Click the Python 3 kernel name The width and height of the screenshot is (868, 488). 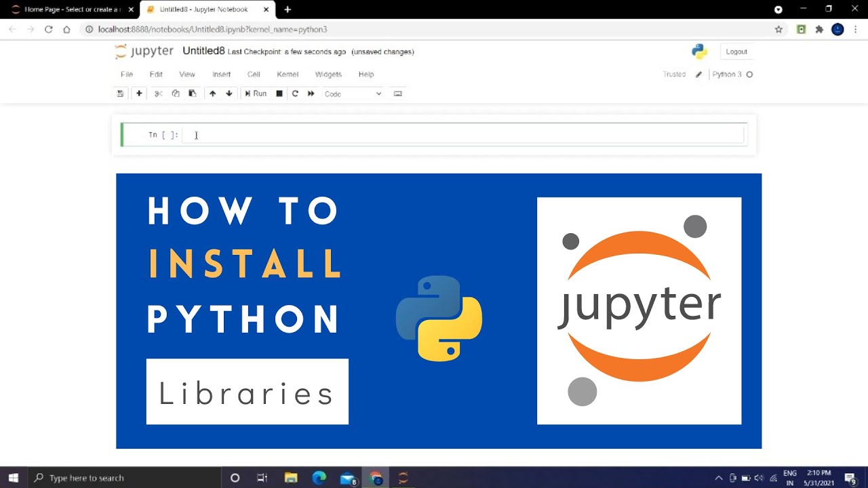click(727, 75)
